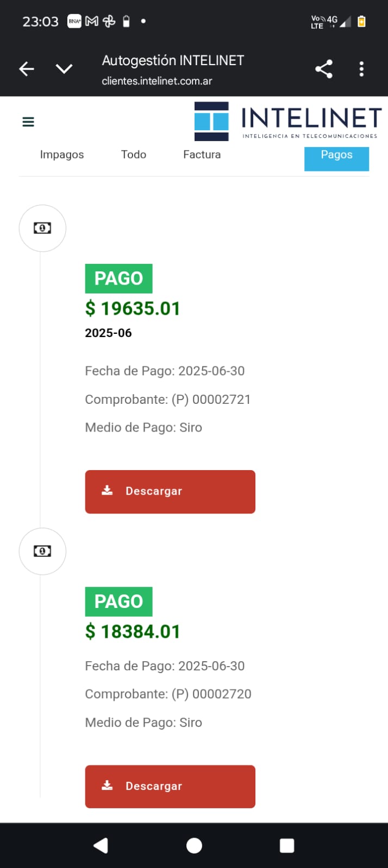The width and height of the screenshot is (388, 868).
Task: Expand the browser tab chevron down
Action: tap(64, 69)
